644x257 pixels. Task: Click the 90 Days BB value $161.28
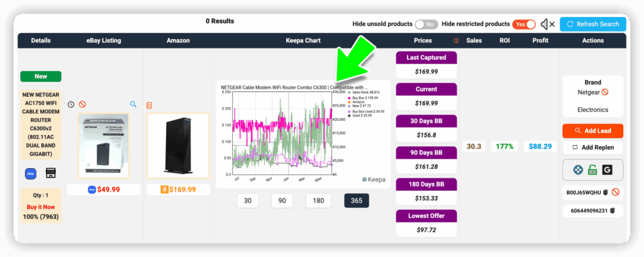[x=426, y=166]
